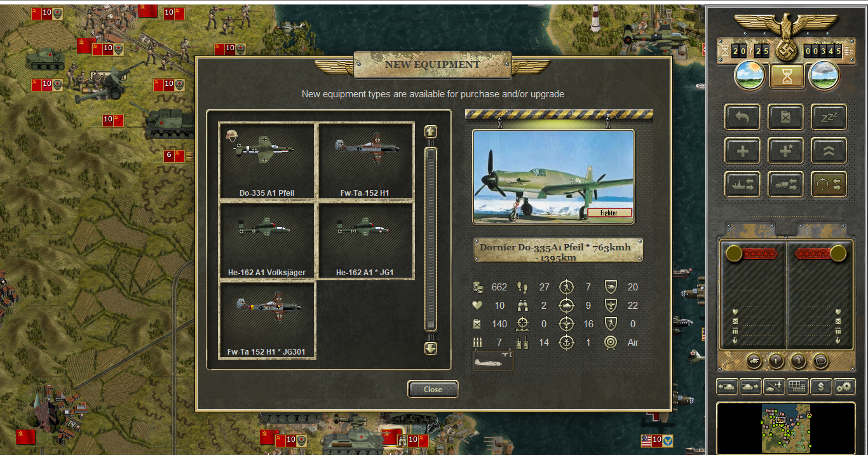The width and height of the screenshot is (868, 455).
Task: Click the End Turn hourglass button
Action: [787, 76]
